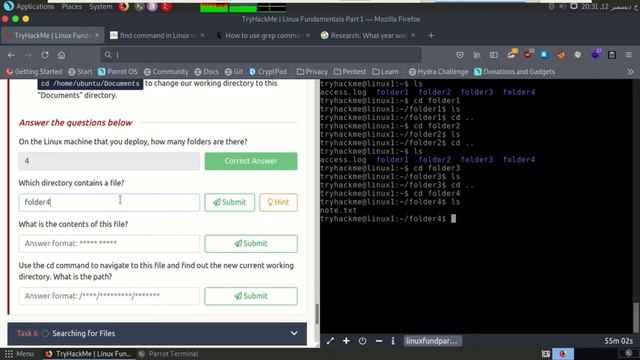This screenshot has width=640, height=360.
Task: Open the Community bookmark
Action: (166, 72)
